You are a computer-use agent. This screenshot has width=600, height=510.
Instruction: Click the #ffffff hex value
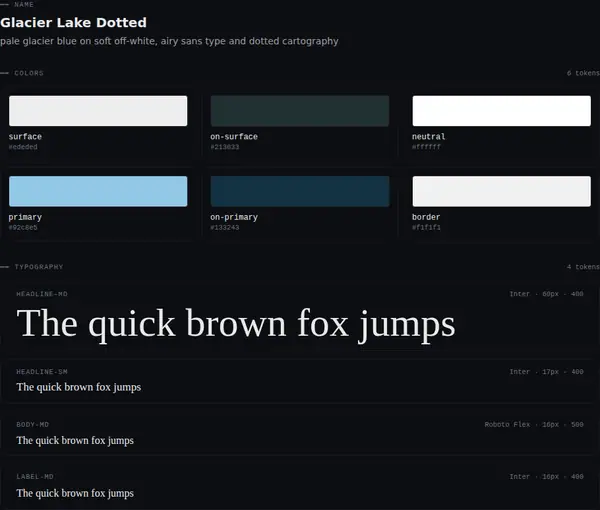coord(426,147)
